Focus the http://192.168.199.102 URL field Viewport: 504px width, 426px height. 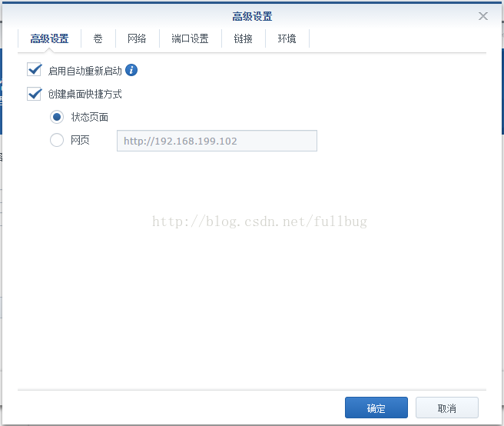pos(217,141)
